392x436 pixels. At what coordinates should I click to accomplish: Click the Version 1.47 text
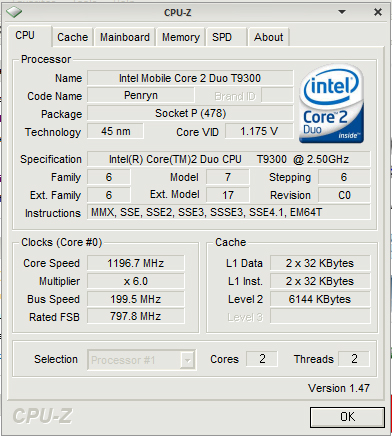point(339,388)
